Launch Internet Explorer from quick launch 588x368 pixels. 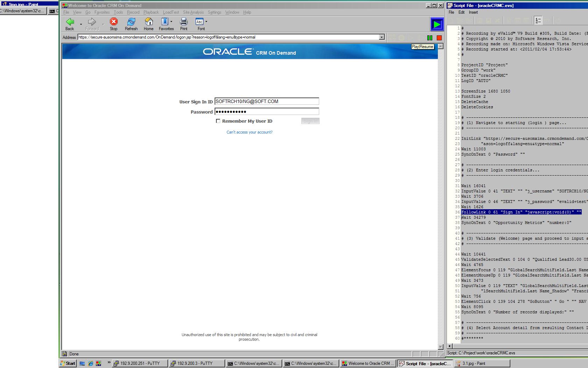[91, 363]
